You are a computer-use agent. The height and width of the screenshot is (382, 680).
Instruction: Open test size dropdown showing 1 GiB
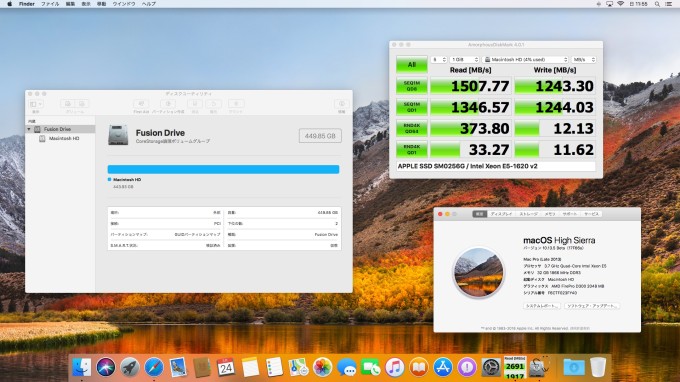464,59
